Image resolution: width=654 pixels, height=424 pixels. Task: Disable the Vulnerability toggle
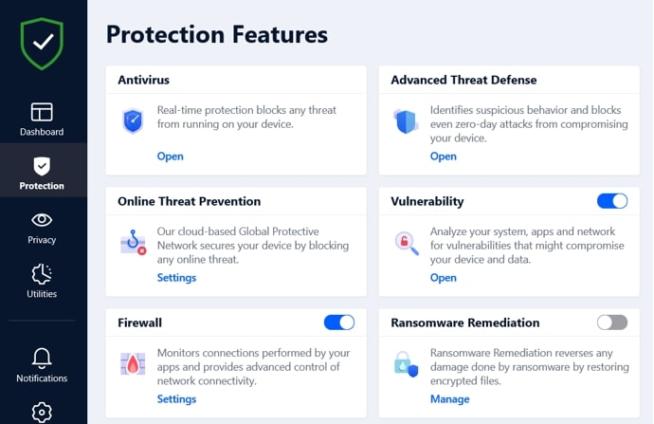(612, 201)
